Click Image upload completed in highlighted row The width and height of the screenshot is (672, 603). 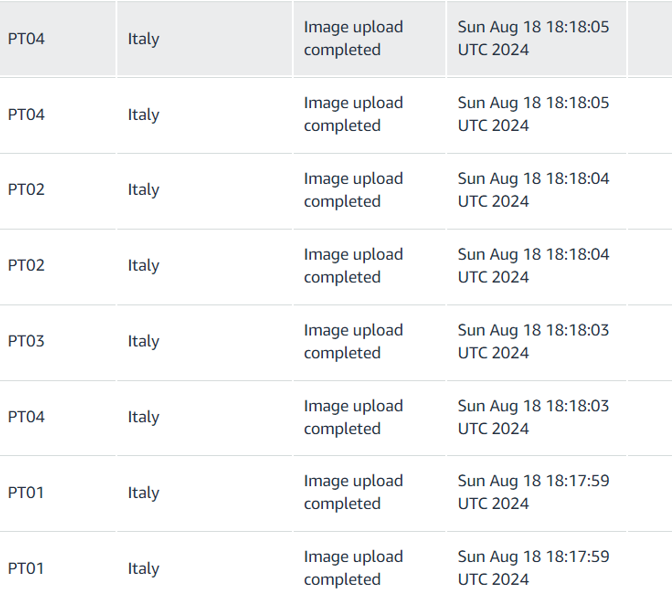(354, 38)
